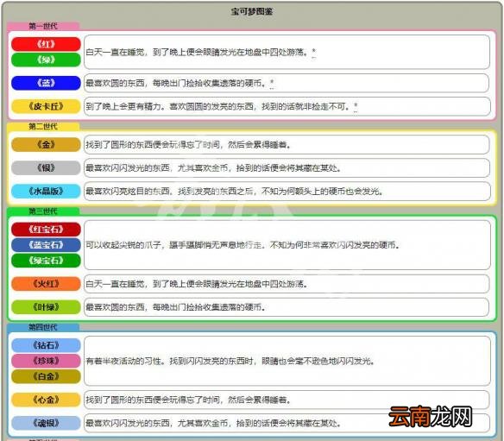Click the 第三世代 section header
Image resolution: width=504 pixels, height=441 pixels.
(43, 211)
